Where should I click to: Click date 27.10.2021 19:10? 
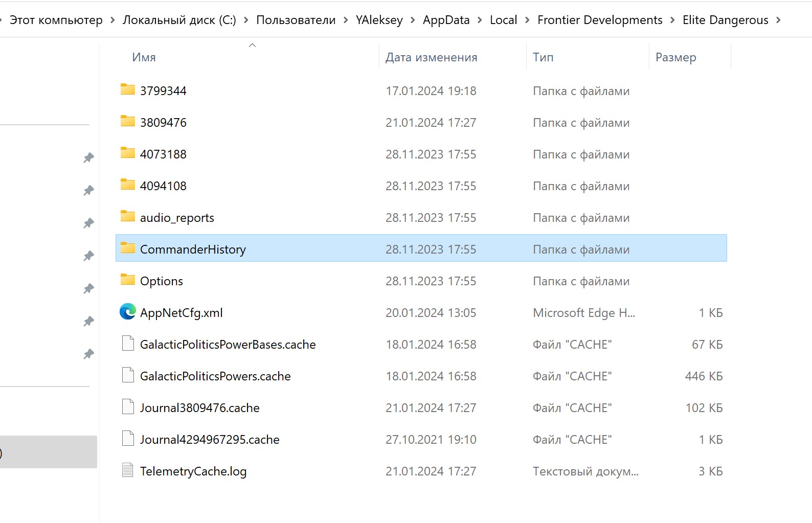coord(431,440)
